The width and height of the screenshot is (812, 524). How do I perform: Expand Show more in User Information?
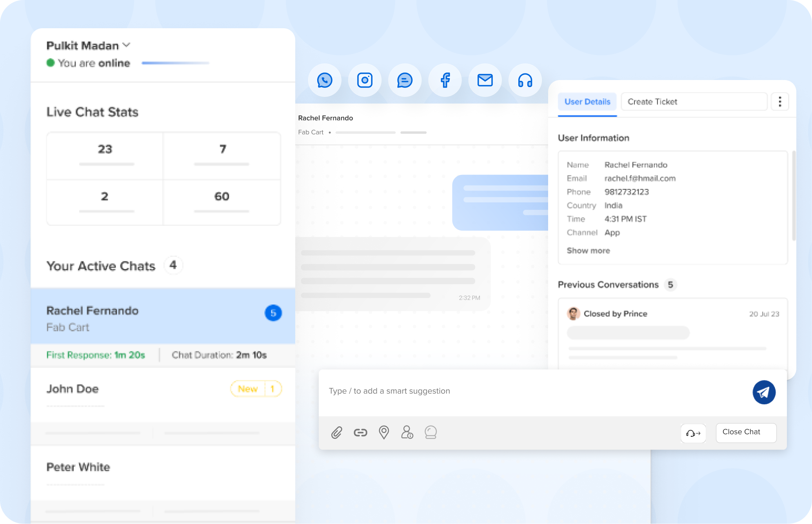click(x=588, y=251)
